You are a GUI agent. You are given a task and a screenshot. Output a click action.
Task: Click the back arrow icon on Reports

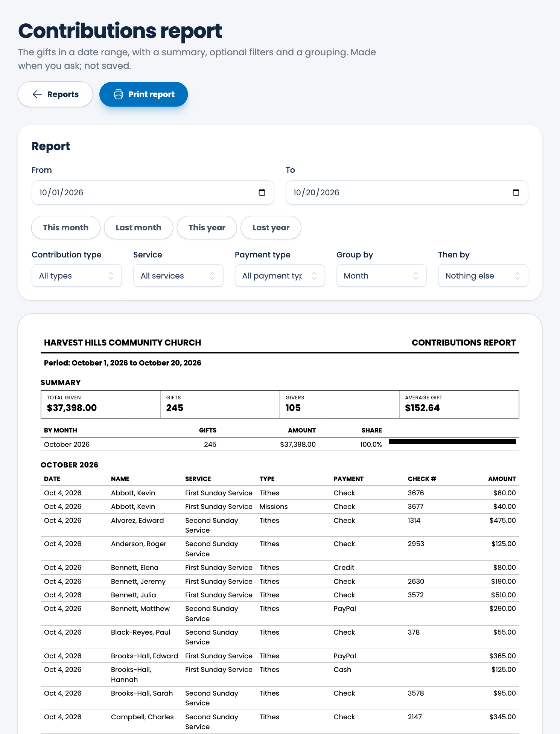pos(37,94)
